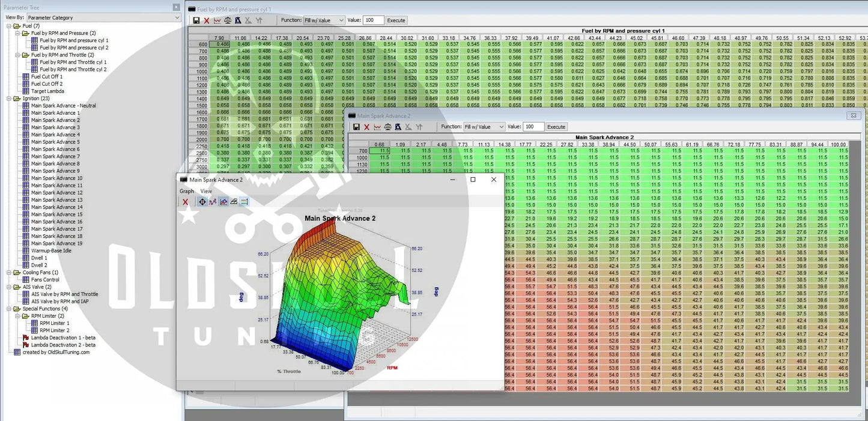Click the flag icon beside Lambda Deactivation 1 - beta
The image size is (868, 421).
26,338
